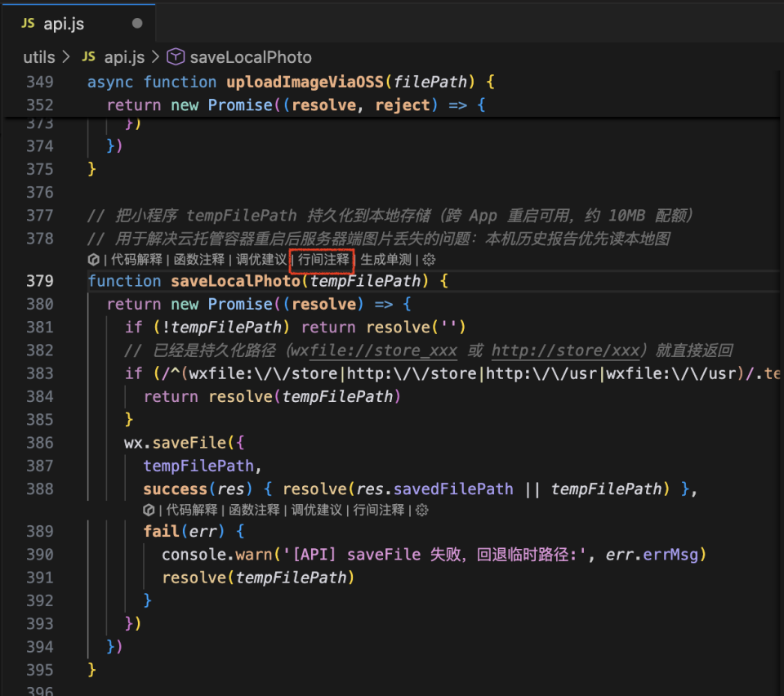Image resolution: width=784 pixels, height=696 pixels.
Task: Click line number 379 in the gutter
Action: 39,281
